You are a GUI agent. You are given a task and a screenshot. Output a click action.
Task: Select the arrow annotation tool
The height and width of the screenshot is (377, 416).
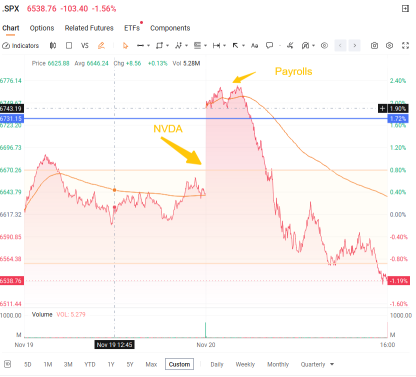(236, 46)
